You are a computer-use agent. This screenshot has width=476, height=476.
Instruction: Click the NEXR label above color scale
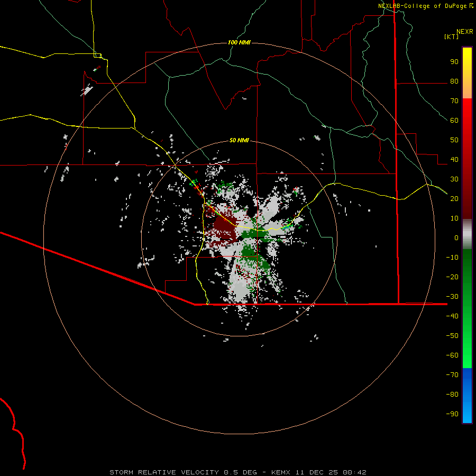click(x=465, y=32)
